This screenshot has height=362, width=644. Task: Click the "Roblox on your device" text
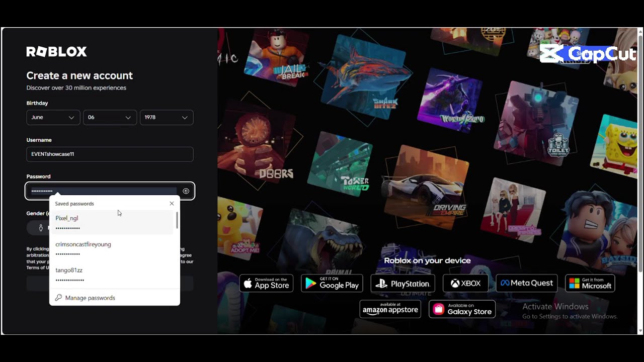point(427,260)
